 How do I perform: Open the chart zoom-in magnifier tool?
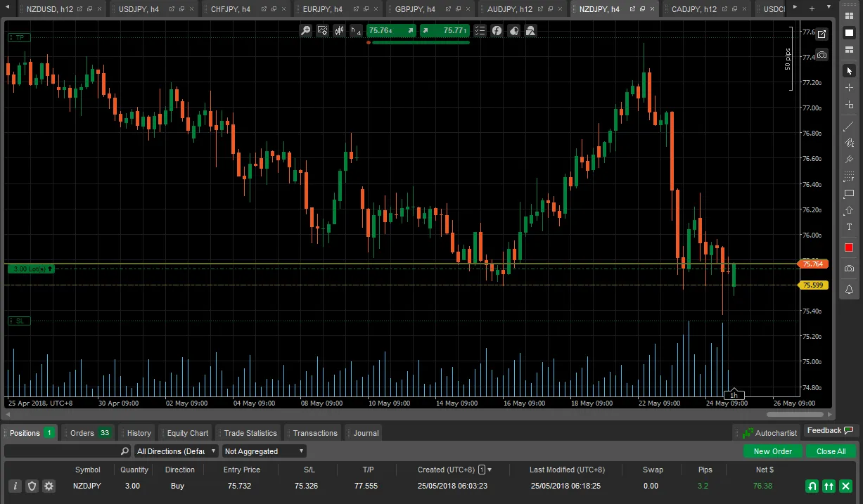pyautogui.click(x=305, y=30)
